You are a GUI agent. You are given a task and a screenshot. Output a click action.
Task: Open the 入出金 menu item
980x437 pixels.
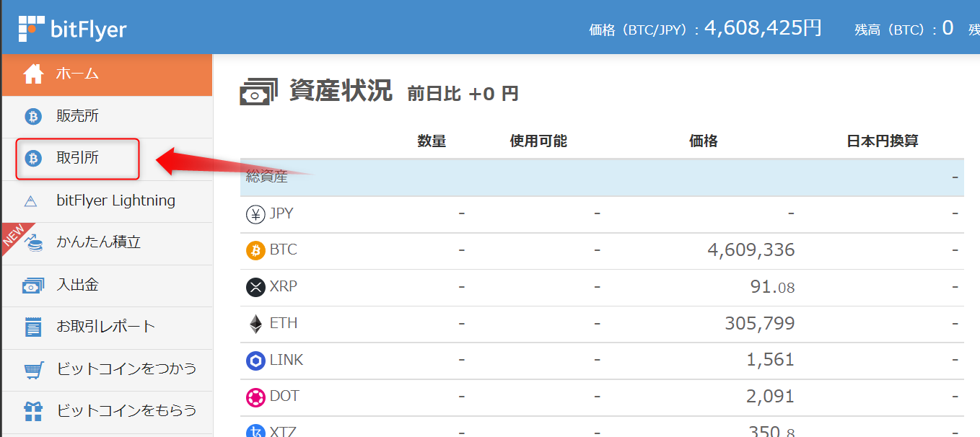coord(107,286)
